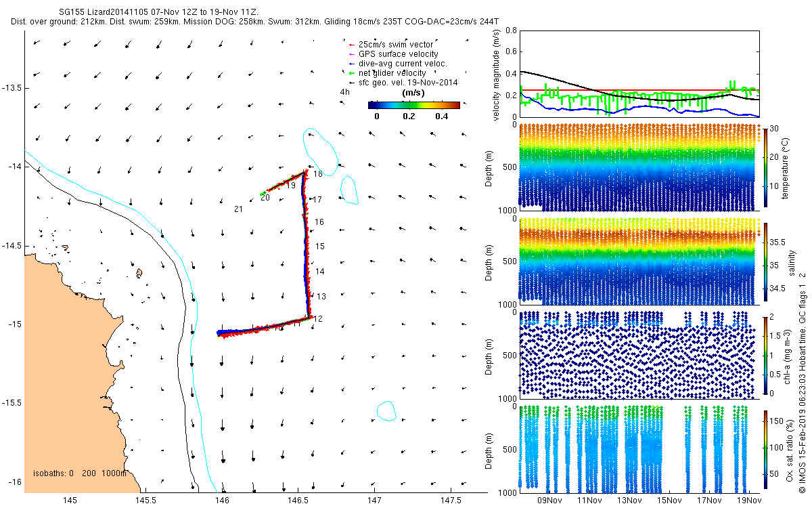Click the day '12' label at track corner

319,319
